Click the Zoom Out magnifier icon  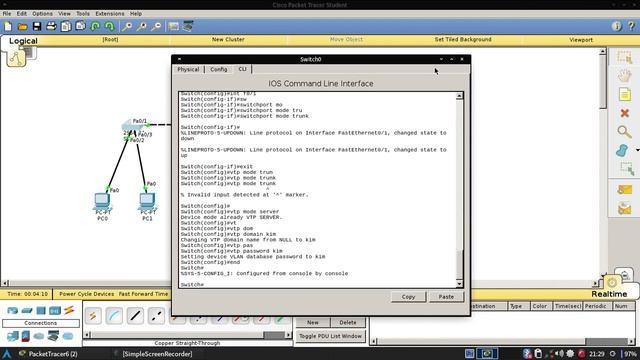[x=156, y=27]
